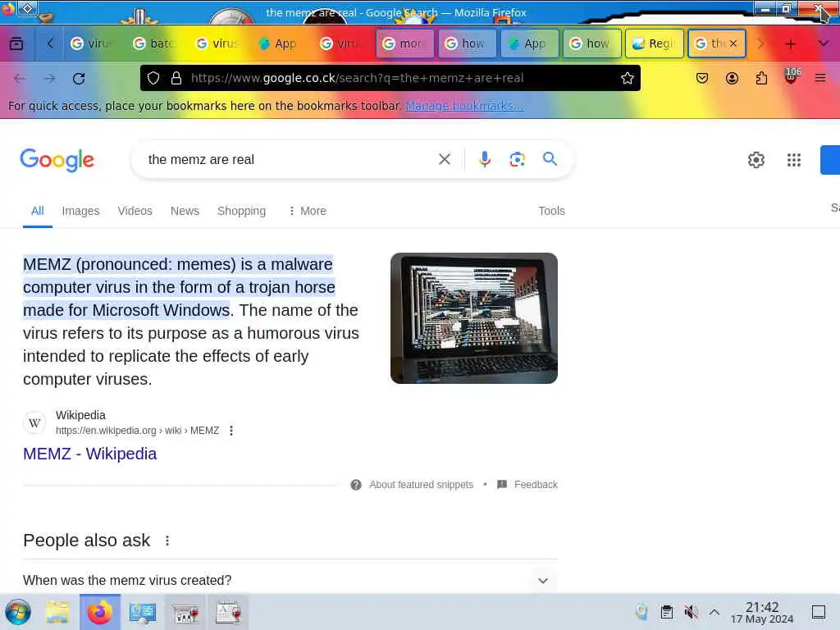Open Google quick settings gear
The width and height of the screenshot is (840, 630).
756,160
